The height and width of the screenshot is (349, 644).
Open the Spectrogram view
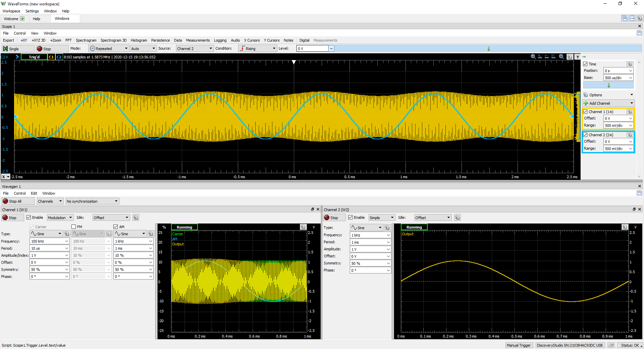pyautogui.click(x=86, y=40)
